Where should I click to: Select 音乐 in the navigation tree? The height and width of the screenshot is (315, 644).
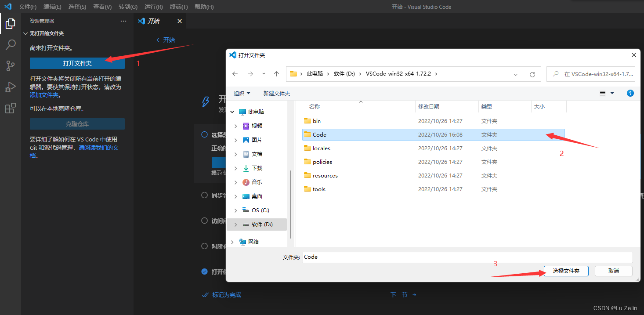click(257, 182)
